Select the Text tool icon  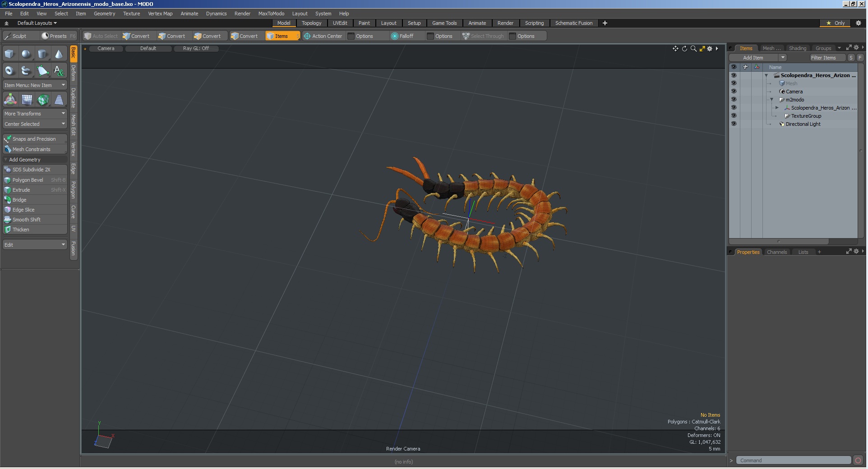pos(59,71)
